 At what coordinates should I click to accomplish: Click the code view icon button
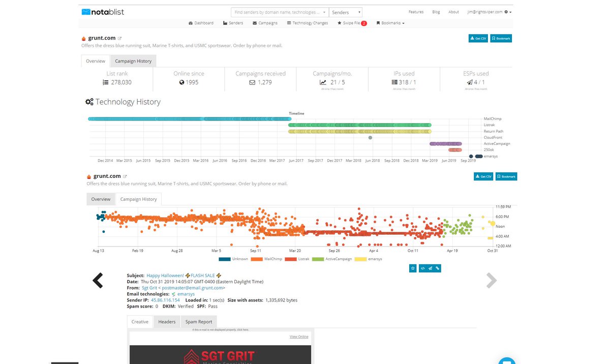point(421,267)
